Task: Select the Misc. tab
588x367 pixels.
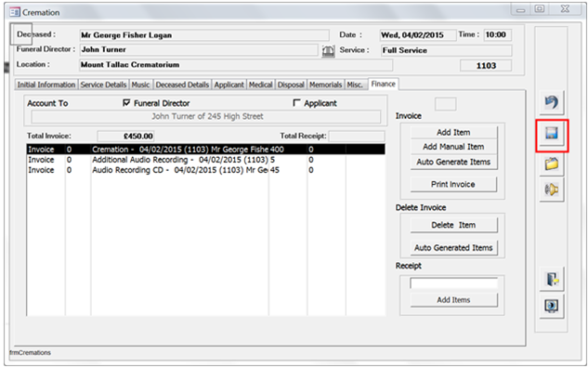Action: tap(355, 85)
